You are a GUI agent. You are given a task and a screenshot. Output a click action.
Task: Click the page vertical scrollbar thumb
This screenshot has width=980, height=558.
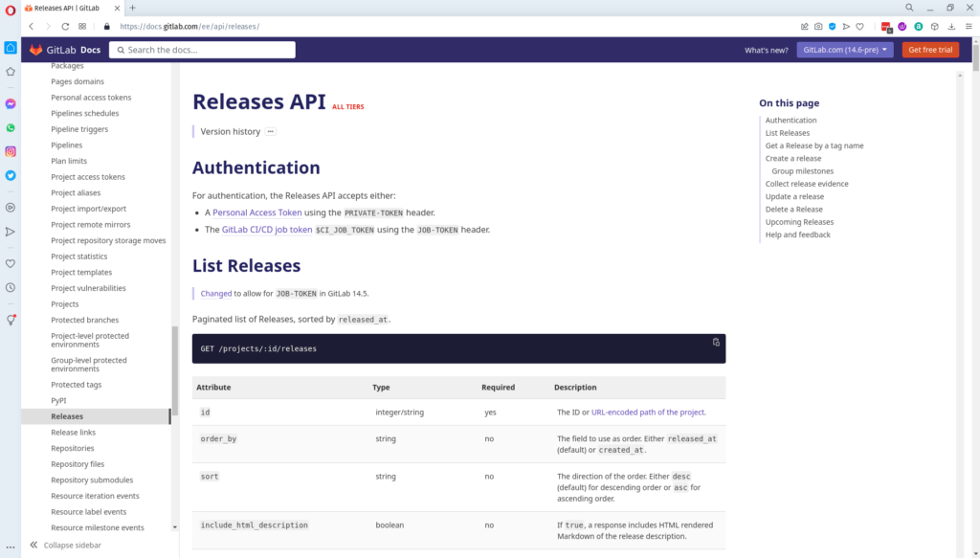tap(975, 56)
